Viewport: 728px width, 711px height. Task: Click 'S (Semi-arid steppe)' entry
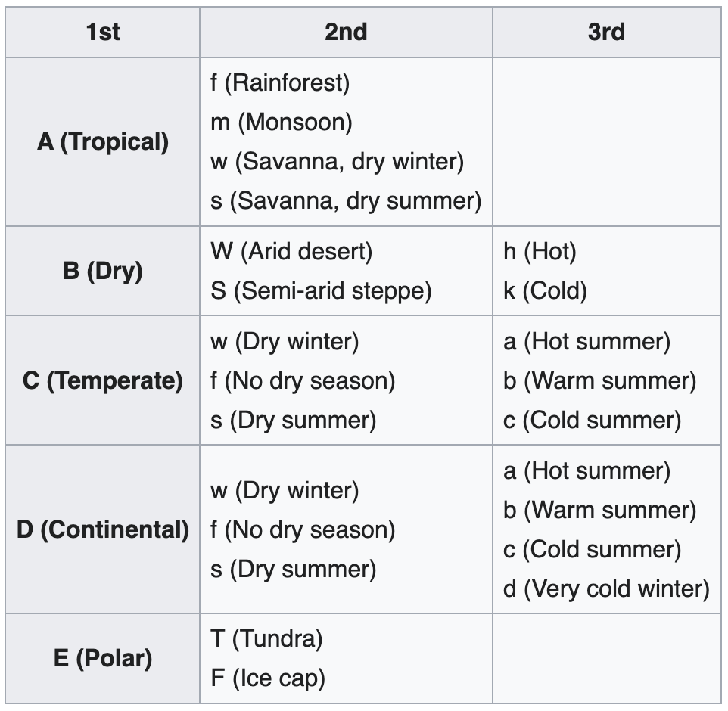pyautogui.click(x=321, y=291)
